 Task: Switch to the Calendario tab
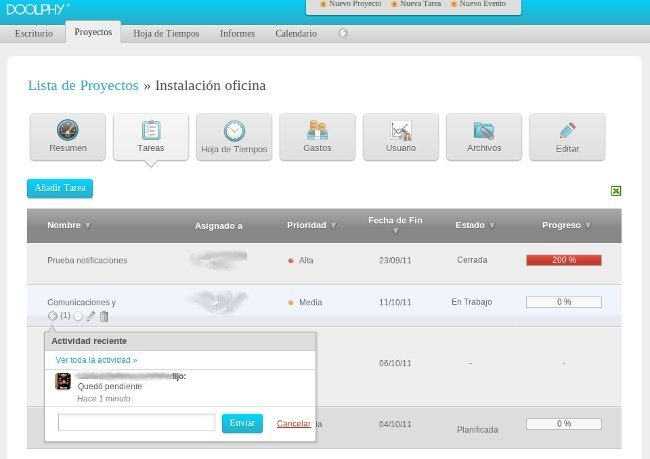[x=296, y=33]
